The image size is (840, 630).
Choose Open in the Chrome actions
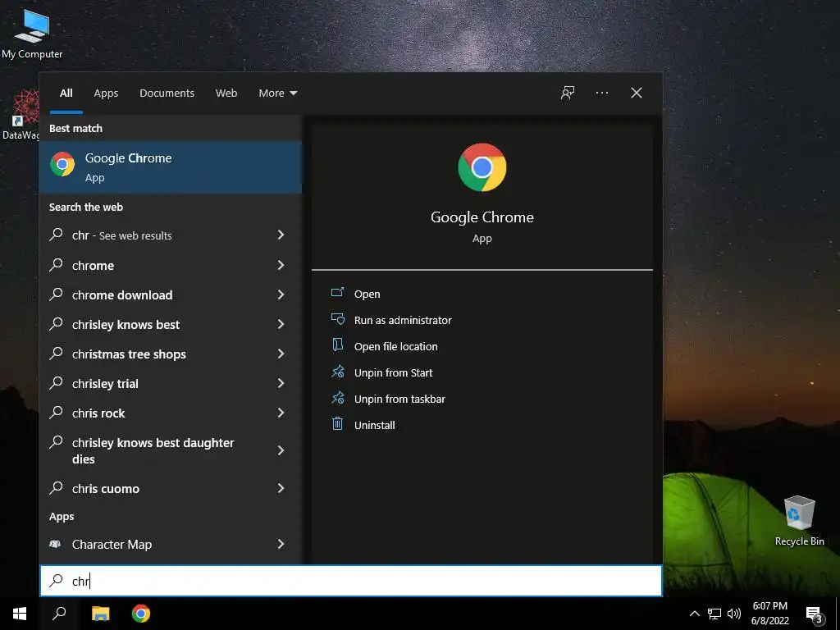(x=367, y=294)
